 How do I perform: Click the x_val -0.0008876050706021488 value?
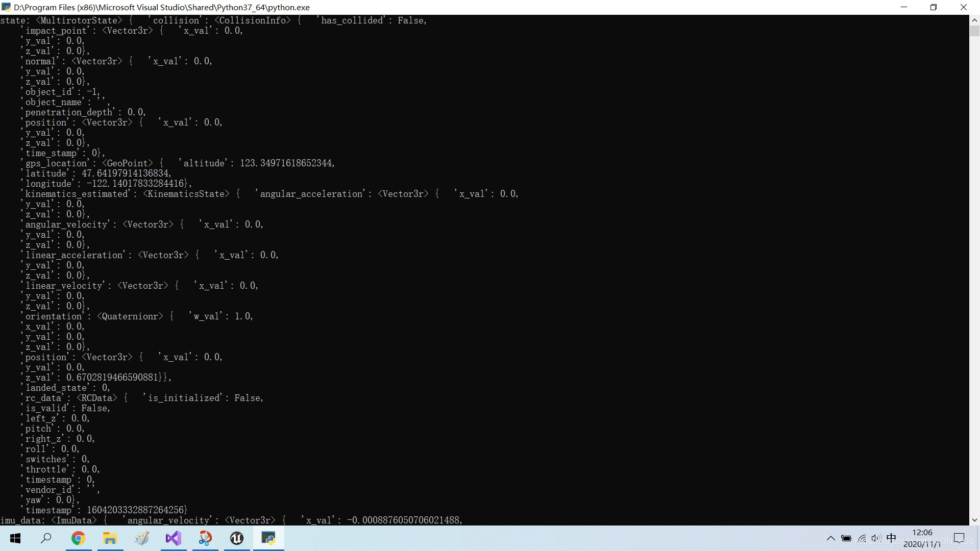click(x=403, y=520)
